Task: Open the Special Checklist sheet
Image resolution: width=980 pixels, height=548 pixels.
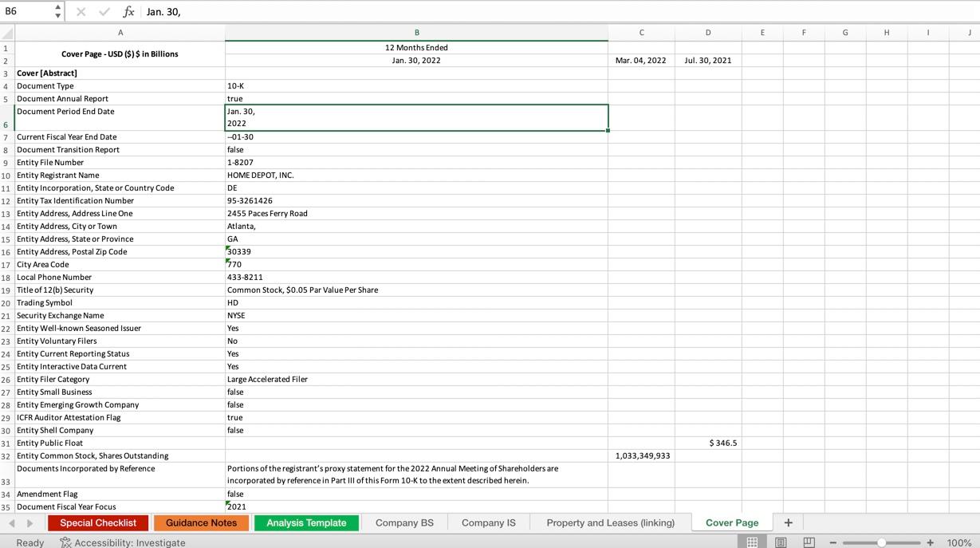Action: pos(97,522)
